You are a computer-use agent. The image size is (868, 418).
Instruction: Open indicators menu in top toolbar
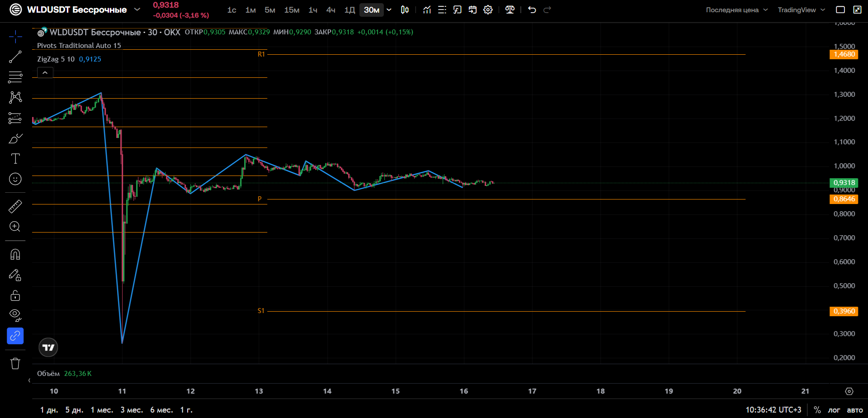point(427,10)
